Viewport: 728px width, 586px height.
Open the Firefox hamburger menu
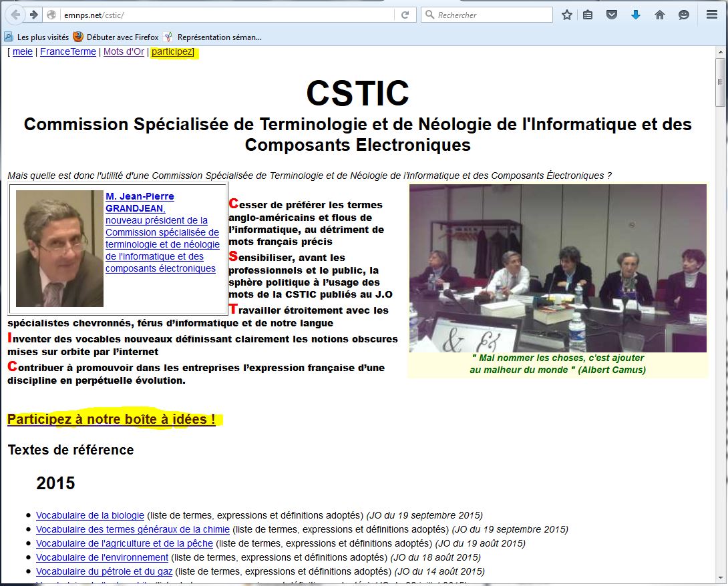click(x=712, y=15)
